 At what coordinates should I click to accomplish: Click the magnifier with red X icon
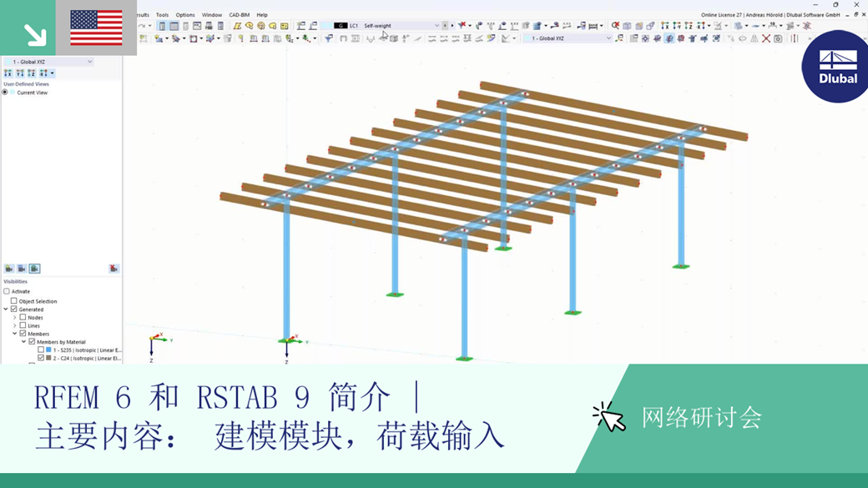(x=615, y=26)
